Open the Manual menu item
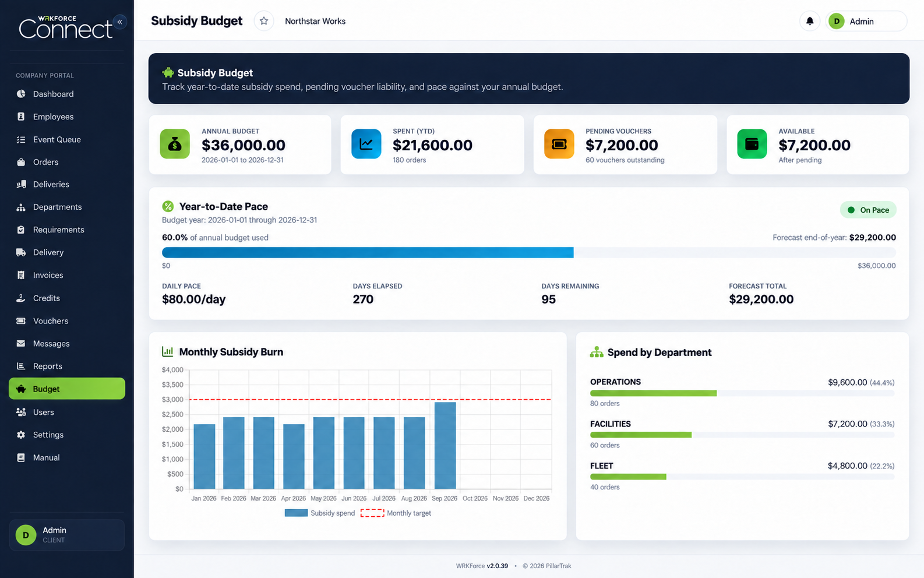Image resolution: width=924 pixels, height=578 pixels. (67, 457)
